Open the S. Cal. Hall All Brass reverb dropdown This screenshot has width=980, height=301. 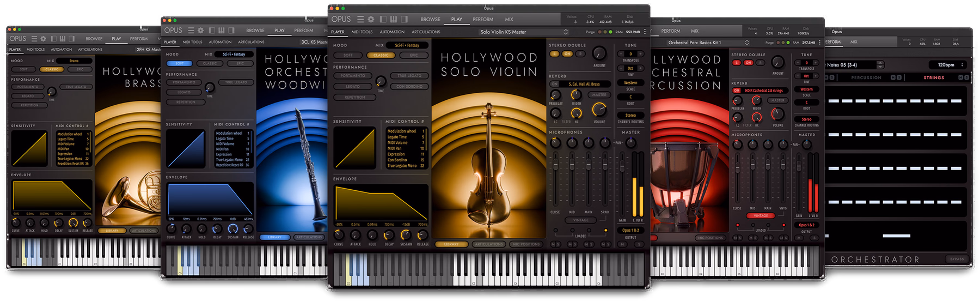(584, 84)
